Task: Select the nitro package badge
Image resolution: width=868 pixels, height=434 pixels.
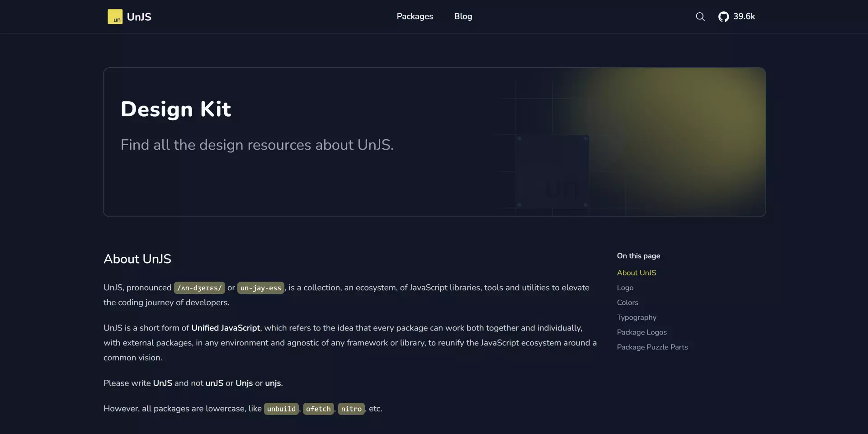Action: coord(351,408)
